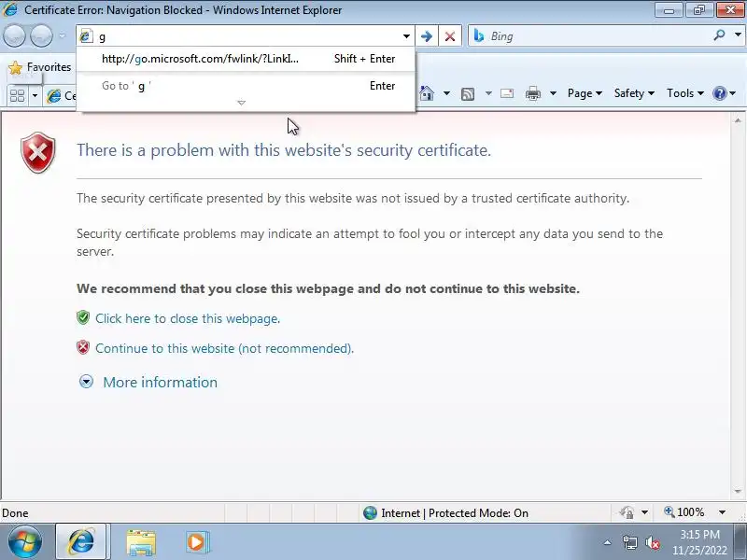The image size is (747, 560).
Task: Open the Home dropdown arrow
Action: click(446, 93)
